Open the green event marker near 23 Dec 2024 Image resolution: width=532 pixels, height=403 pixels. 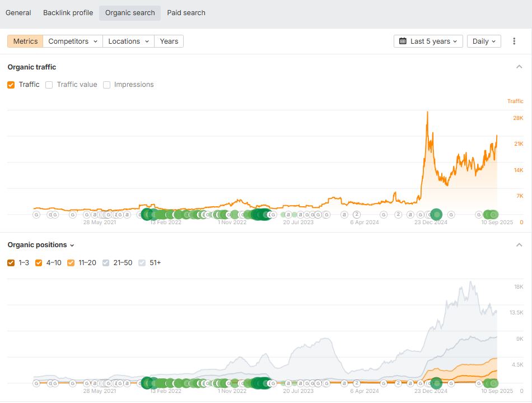(436, 214)
